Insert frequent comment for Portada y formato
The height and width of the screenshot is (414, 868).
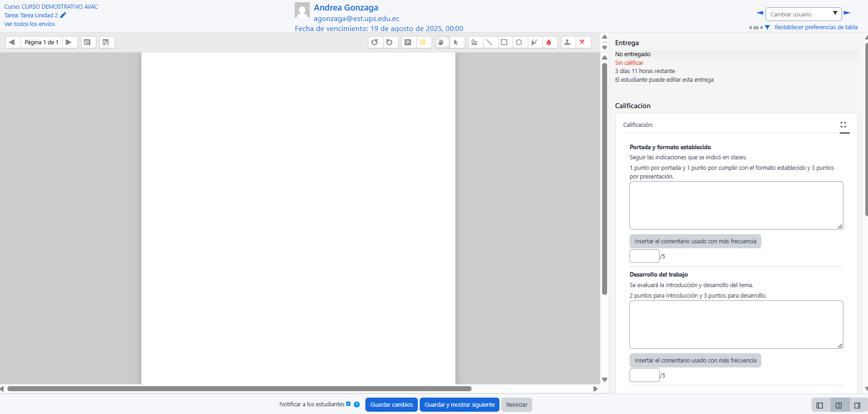[x=695, y=241]
